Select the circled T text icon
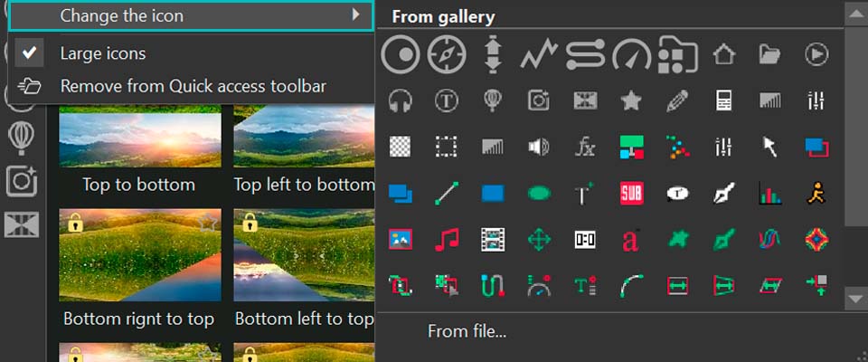Screen dimensions: 868x362 [x=447, y=100]
